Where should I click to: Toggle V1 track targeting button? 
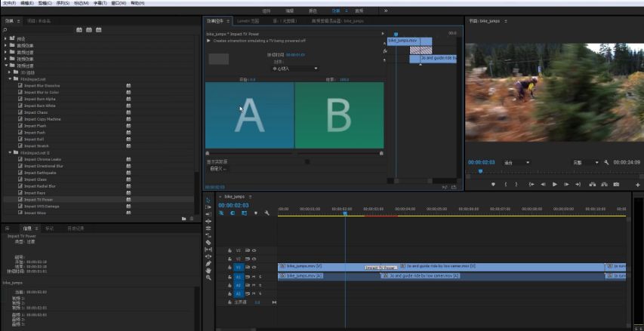(239, 267)
